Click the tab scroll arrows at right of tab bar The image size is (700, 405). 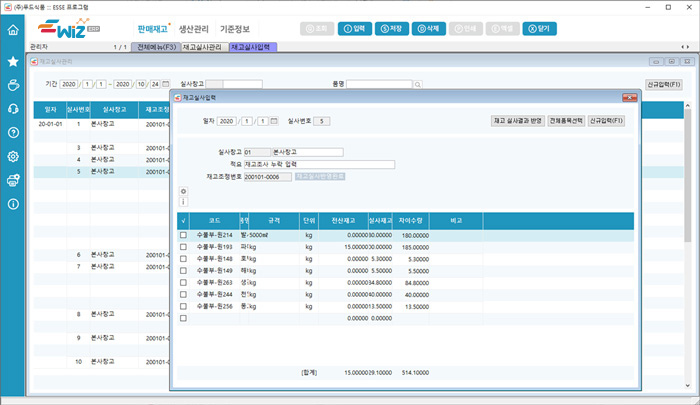pos(685,47)
